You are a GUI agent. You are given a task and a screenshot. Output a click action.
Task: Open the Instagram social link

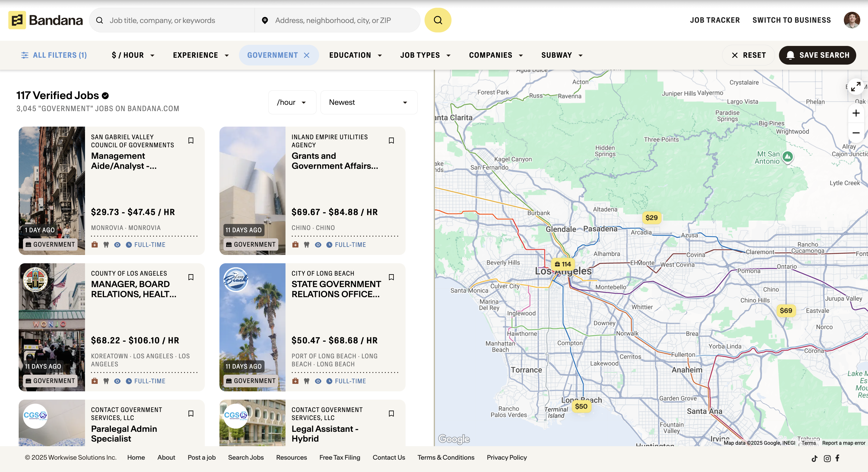click(827, 458)
